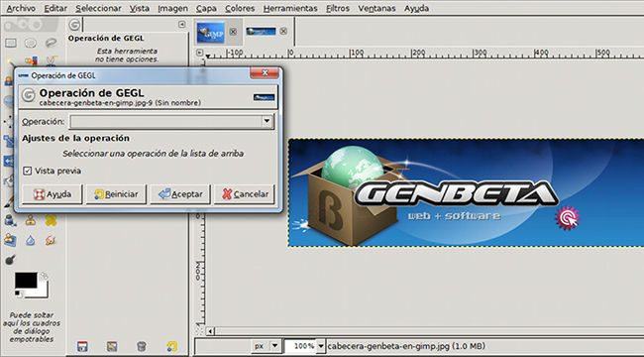Viewport: 644px width, 357px height.
Task: Select the Blur/Sharpen droplet tool
Action: pyautogui.click(x=31, y=240)
